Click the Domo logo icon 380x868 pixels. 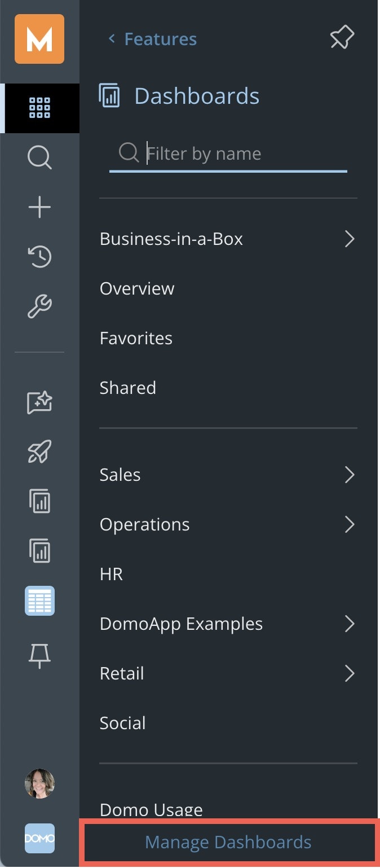click(x=39, y=839)
